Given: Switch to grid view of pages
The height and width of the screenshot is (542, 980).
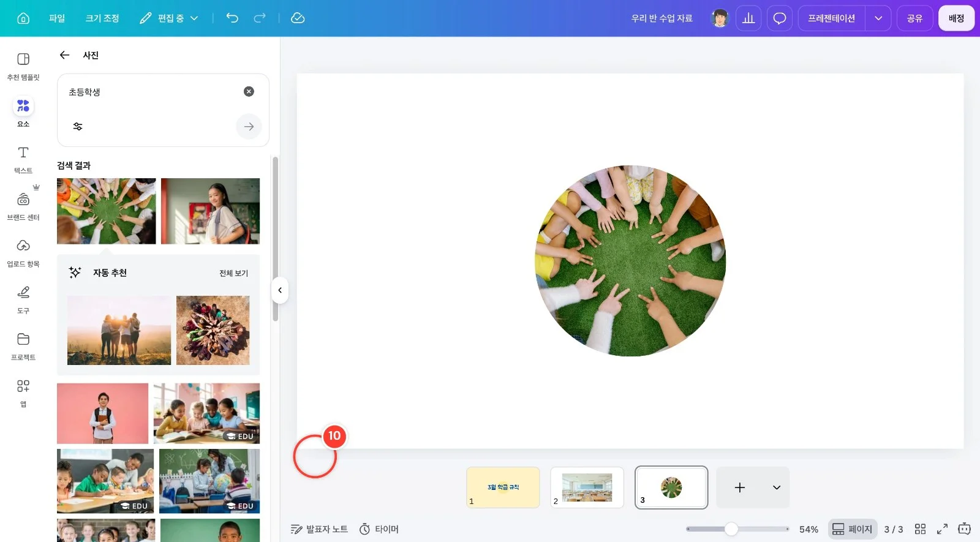Looking at the screenshot, I should pos(920,529).
